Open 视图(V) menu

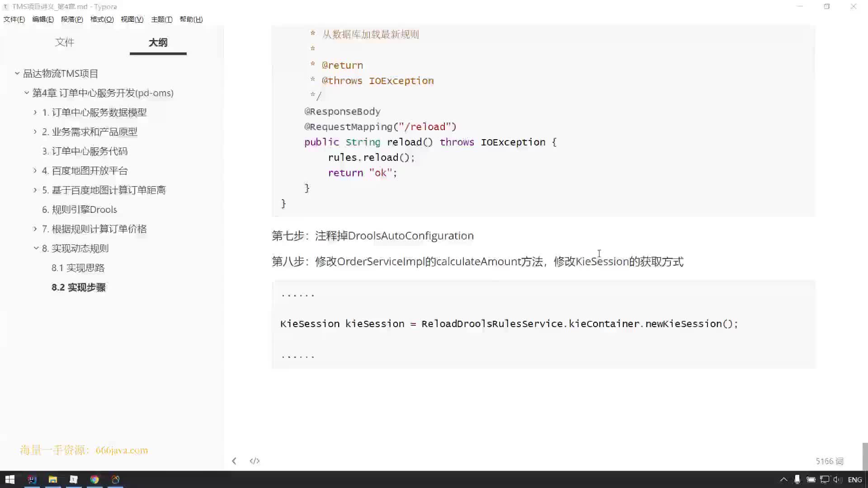[x=132, y=19]
